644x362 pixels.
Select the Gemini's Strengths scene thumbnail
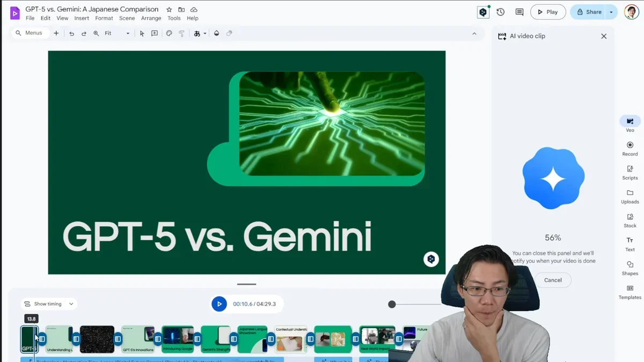coord(216,339)
